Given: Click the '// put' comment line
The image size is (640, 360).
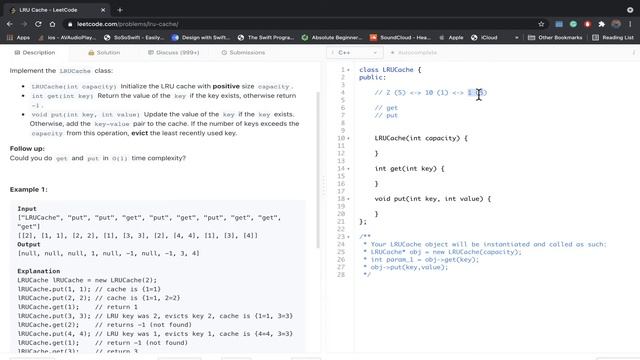Looking at the screenshot, I should pyautogui.click(x=386, y=116).
